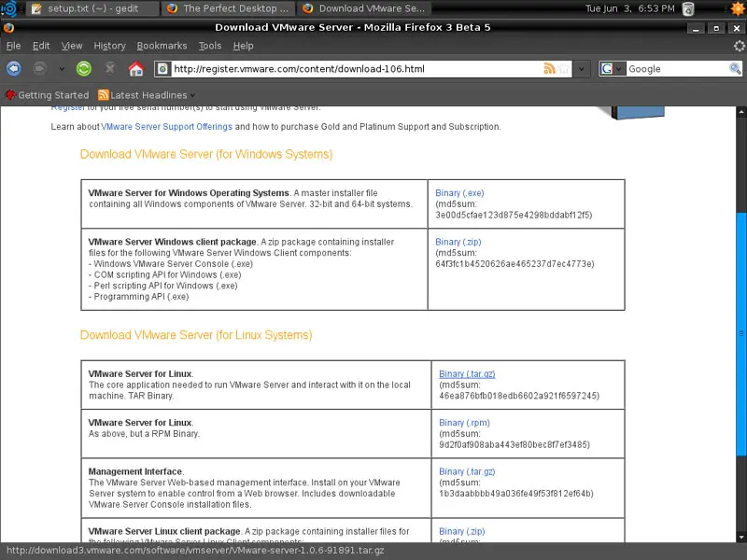Screen dimensions: 747x560
Task: Click the 'Windows VMware Server Console (.exe)' line
Action: tap(171, 264)
